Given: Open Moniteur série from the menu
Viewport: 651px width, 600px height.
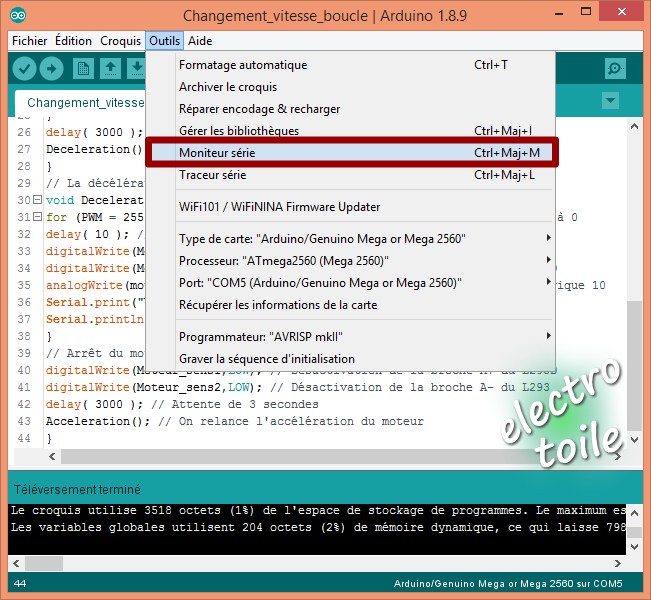Looking at the screenshot, I should pos(352,153).
